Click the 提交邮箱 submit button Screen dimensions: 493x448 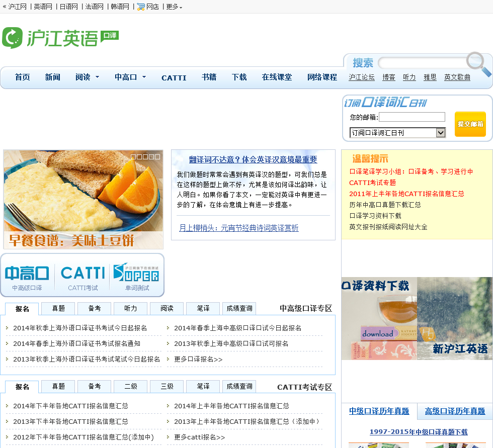(x=470, y=124)
